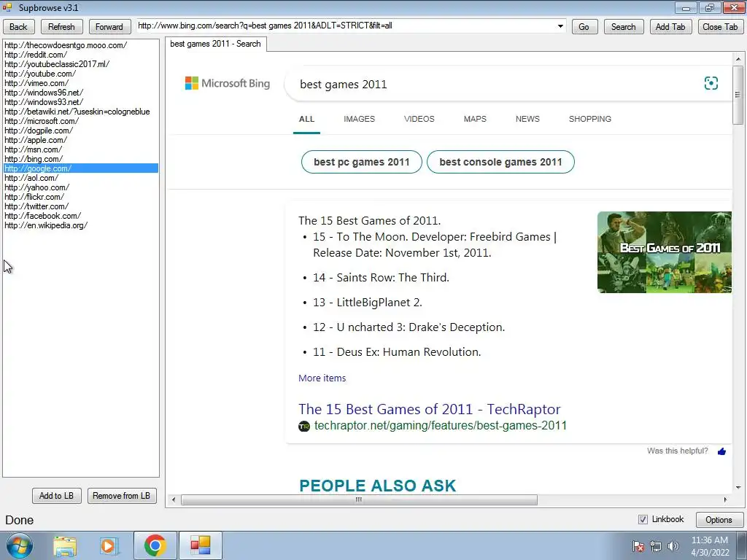747x560 pixels.
Task: Expand the URL address dropdown arrow
Action: coord(560,26)
